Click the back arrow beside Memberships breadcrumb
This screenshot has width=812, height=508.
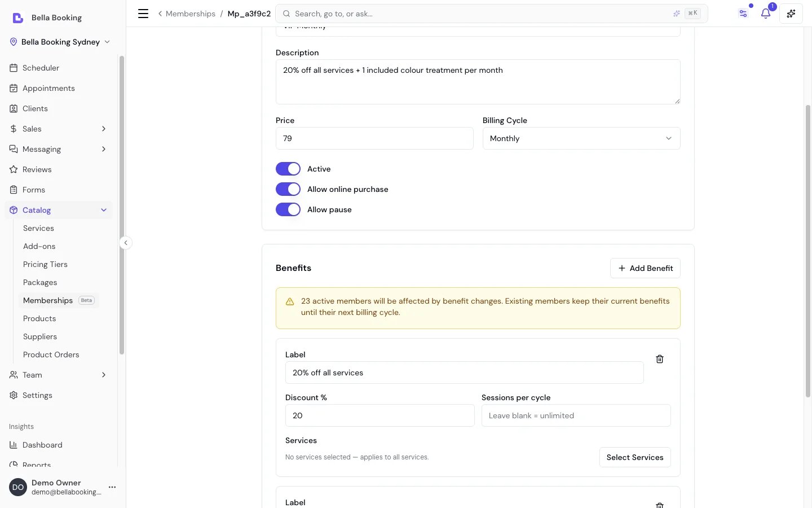click(x=160, y=14)
